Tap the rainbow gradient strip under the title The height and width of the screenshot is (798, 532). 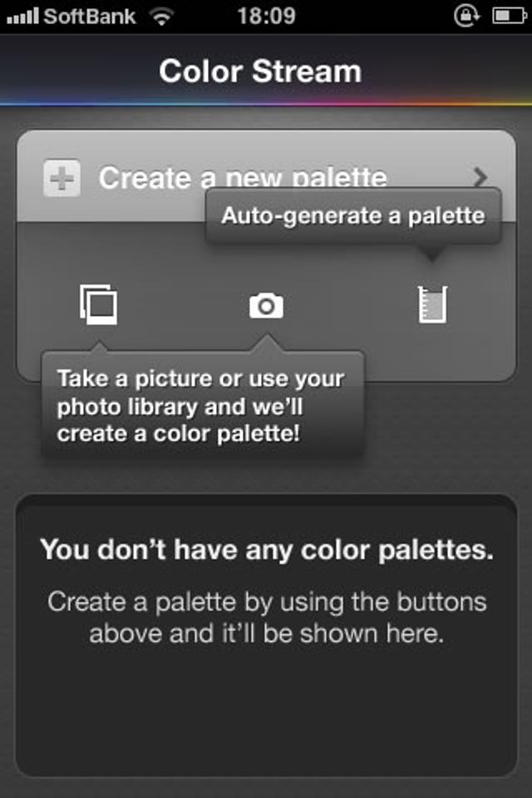pos(266,101)
